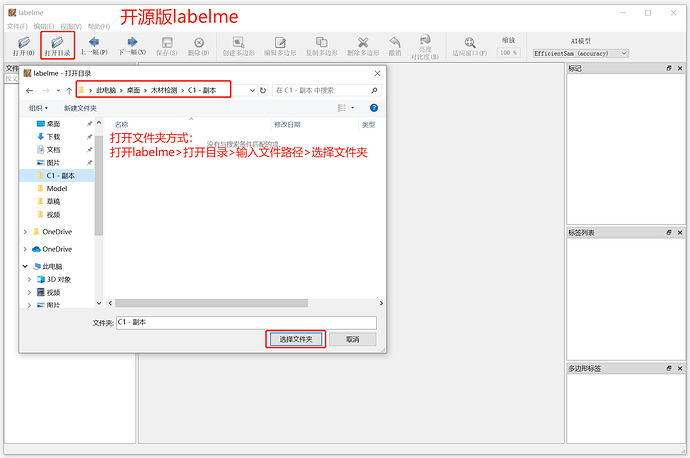Image resolution: width=690 pixels, height=458 pixels.
Task: Click the 打开目录 open directory tool
Action: [57, 46]
